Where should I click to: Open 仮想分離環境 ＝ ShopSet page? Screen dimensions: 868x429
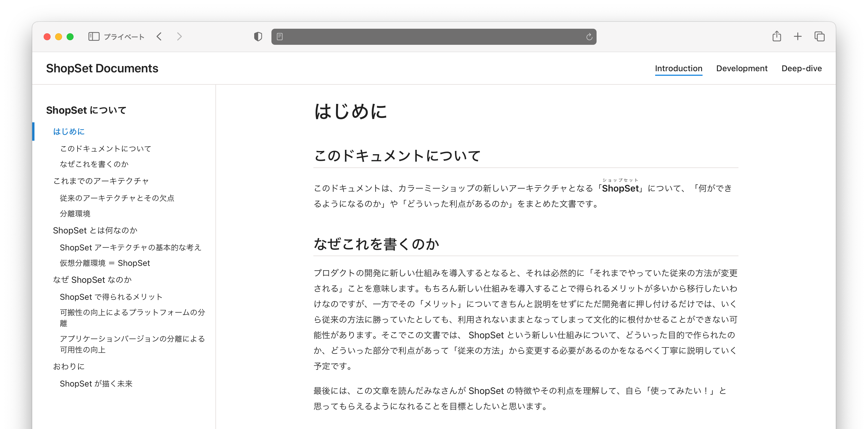pyautogui.click(x=105, y=263)
